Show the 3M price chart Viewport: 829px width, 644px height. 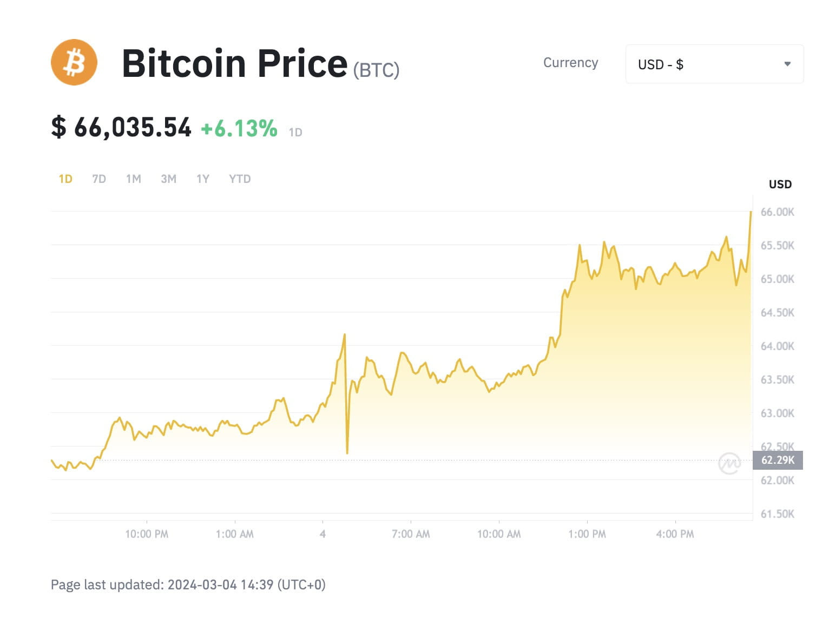tap(169, 179)
